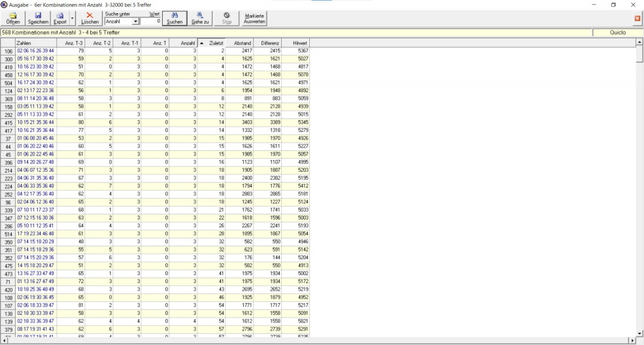Close the panel with the orange X icon
Image resolution: width=644 pixels, height=345 pixels.
pyautogui.click(x=637, y=18)
